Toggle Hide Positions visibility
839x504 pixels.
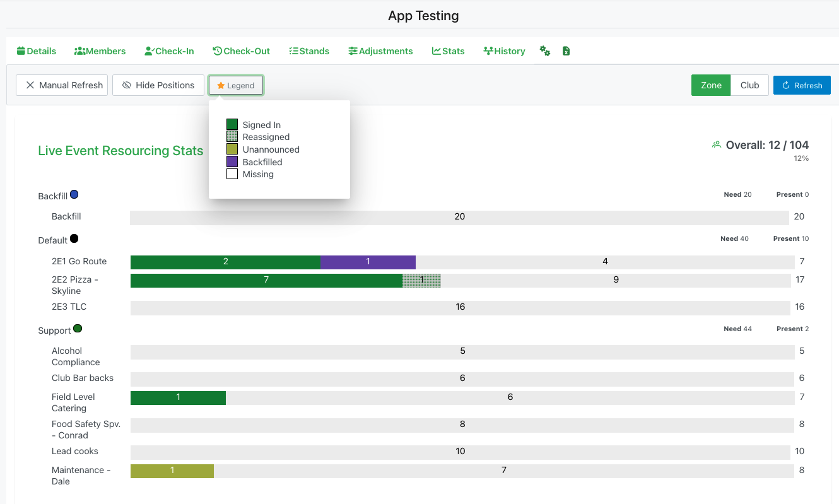158,85
